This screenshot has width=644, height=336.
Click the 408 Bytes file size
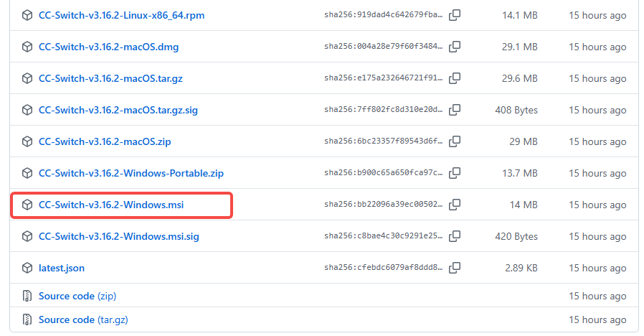(x=516, y=111)
